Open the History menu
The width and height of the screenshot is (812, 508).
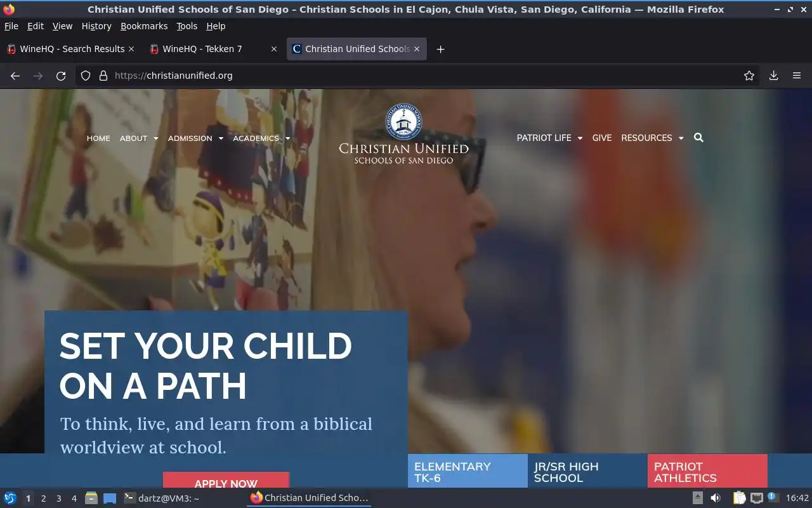tap(96, 26)
